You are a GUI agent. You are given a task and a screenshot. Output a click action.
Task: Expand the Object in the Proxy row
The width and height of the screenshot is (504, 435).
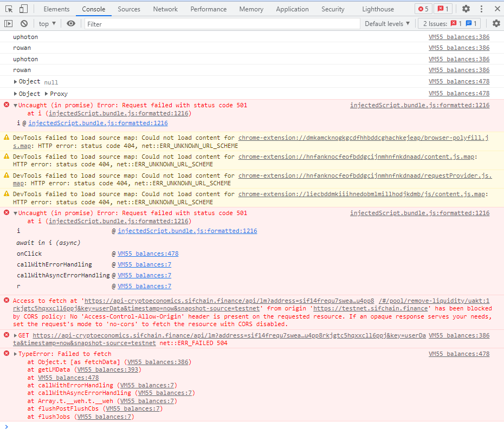pyautogui.click(x=15, y=94)
